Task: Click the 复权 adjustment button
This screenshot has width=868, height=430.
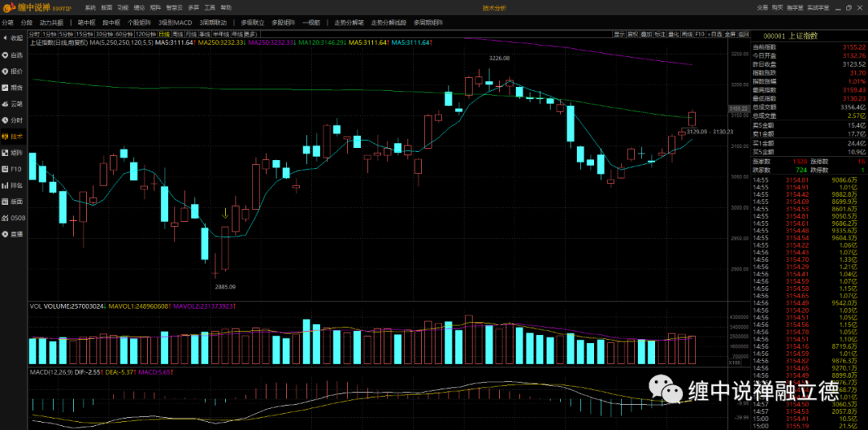Action: [633, 35]
